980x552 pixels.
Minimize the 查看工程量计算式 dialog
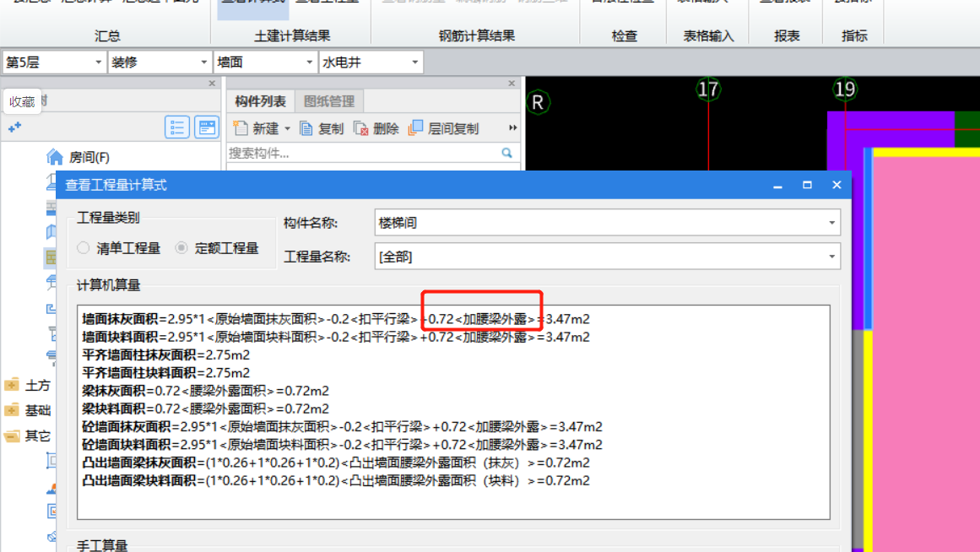[777, 185]
